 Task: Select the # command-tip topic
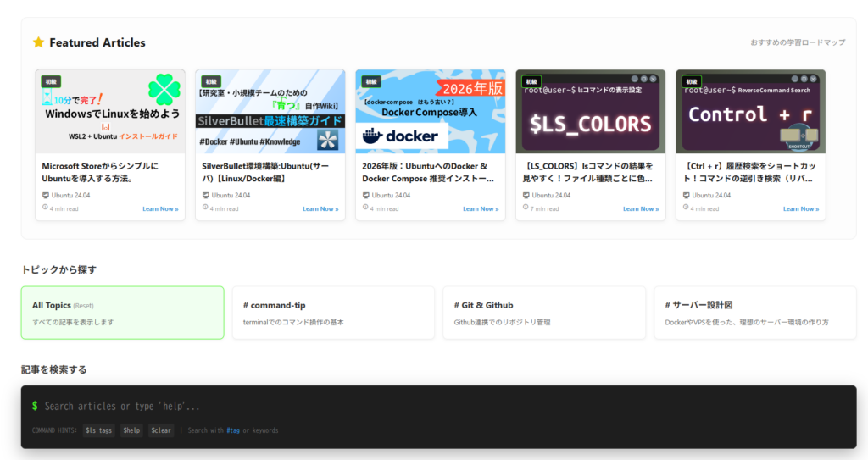pyautogui.click(x=333, y=313)
